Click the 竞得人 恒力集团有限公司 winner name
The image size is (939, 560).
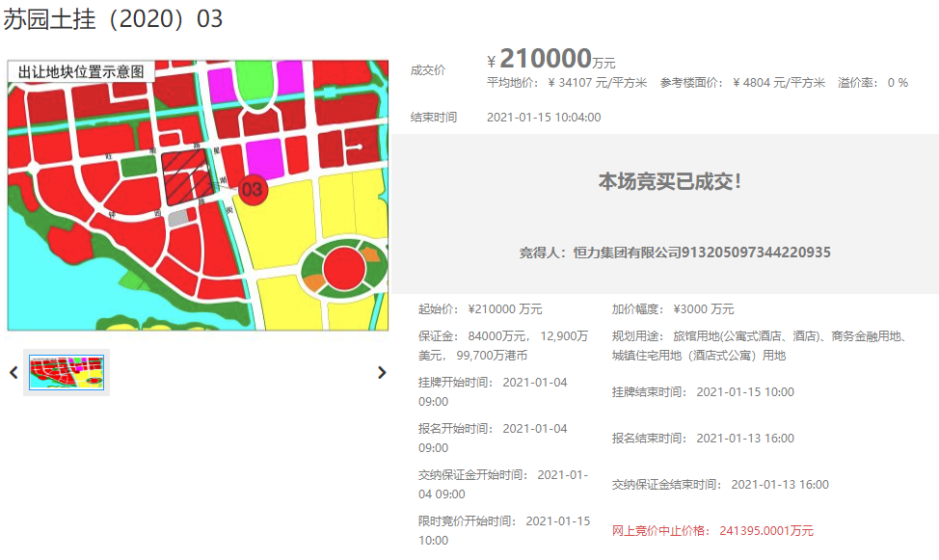tap(675, 253)
